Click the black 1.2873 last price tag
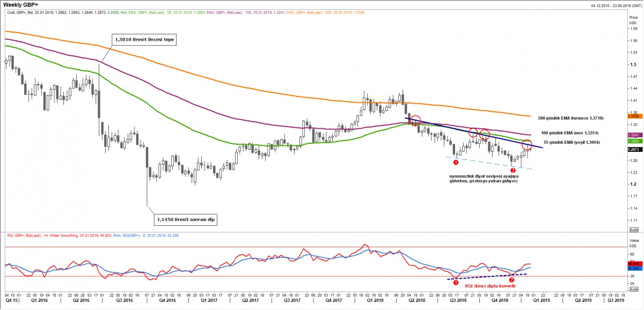 [633, 150]
